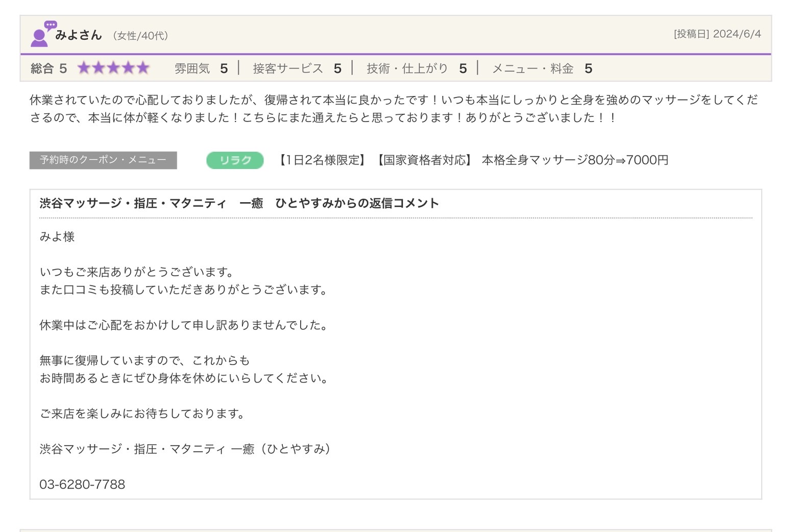
Task: Click the メニュー・料金 5 rating
Action: pos(542,68)
